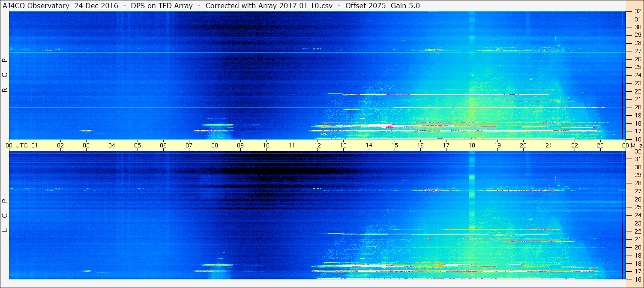Click the Gain 5.0 text in header

[405, 6]
